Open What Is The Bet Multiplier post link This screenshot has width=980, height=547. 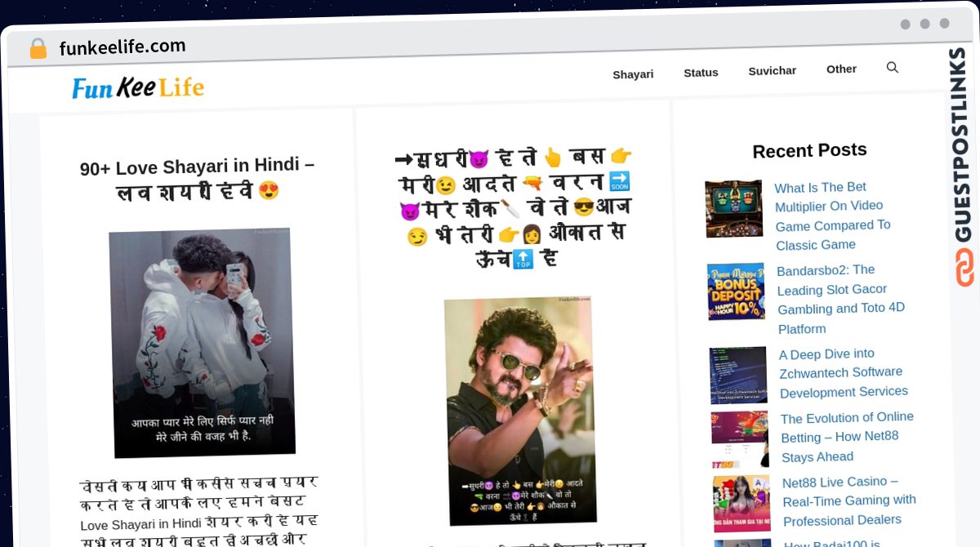[832, 216]
